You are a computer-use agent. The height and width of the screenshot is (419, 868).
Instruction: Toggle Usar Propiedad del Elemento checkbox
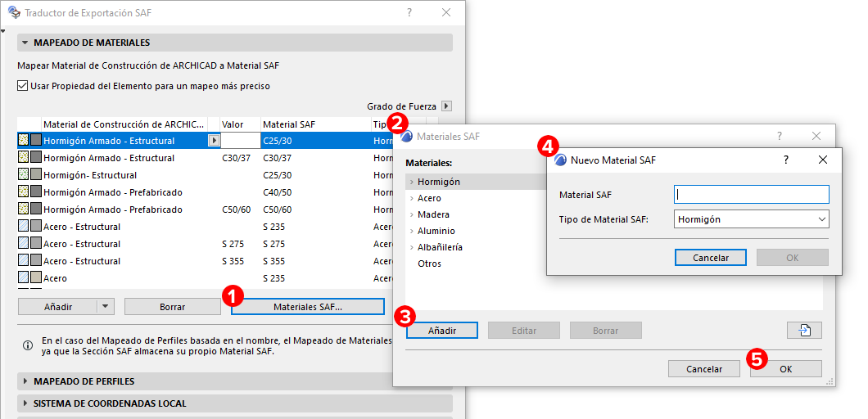click(x=22, y=86)
